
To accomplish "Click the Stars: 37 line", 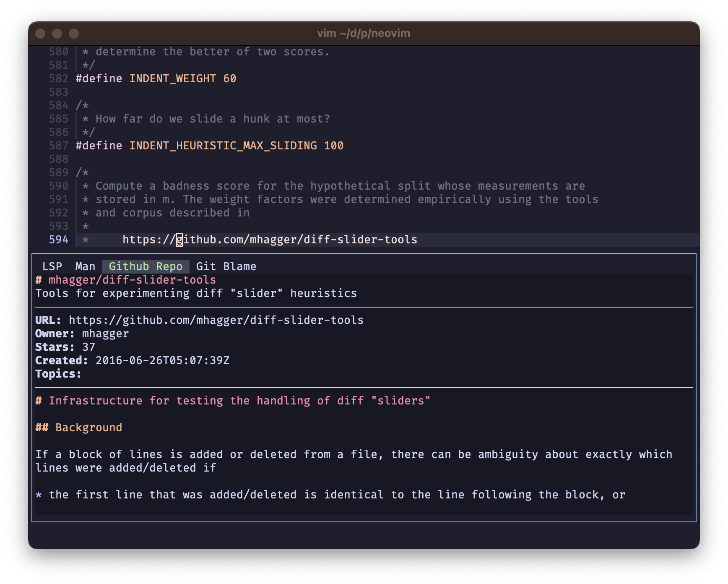I will pos(65,347).
